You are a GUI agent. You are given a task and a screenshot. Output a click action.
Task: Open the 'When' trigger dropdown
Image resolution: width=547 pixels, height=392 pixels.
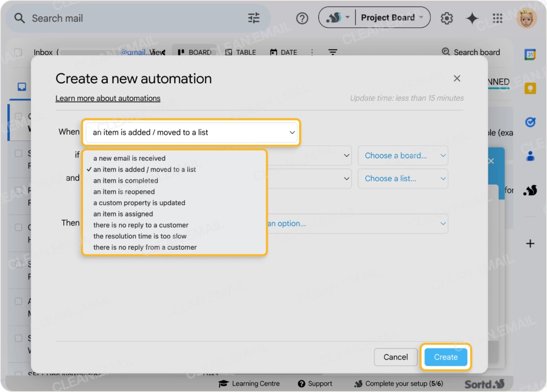[x=191, y=133]
